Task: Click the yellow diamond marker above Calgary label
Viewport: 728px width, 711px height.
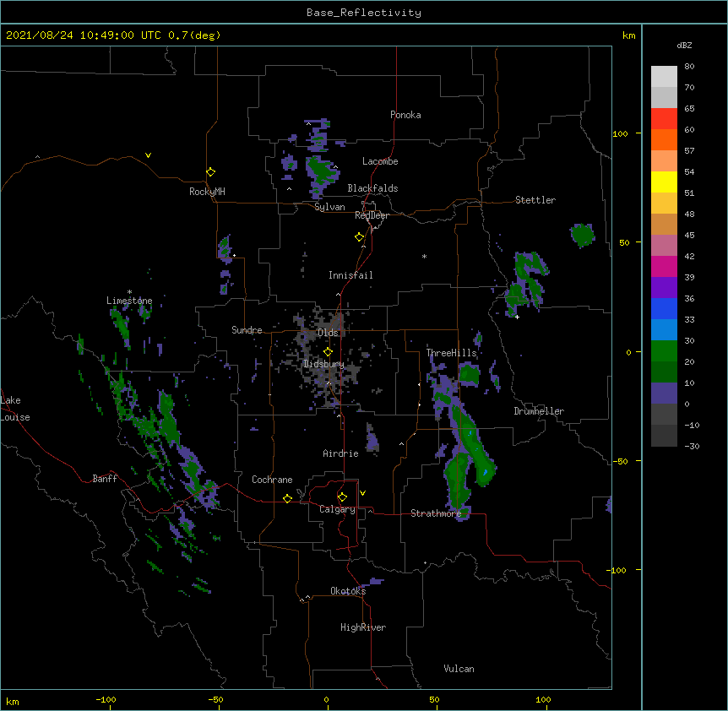Action: click(x=342, y=497)
